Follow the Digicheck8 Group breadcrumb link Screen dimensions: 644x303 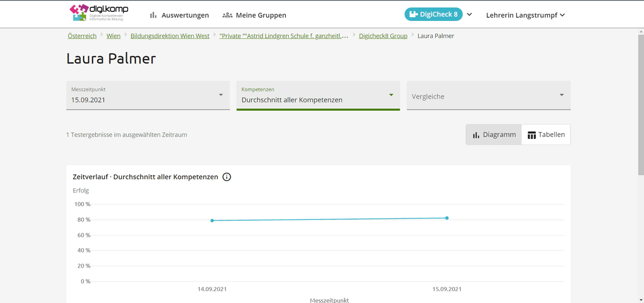tap(383, 36)
